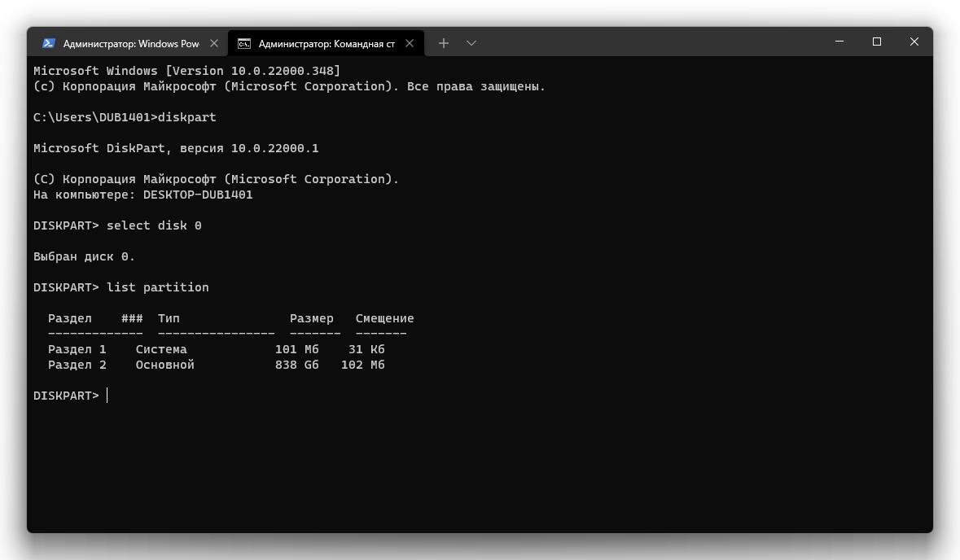The image size is (960, 560).
Task: Minimize the Windows Terminal window
Action: [839, 42]
